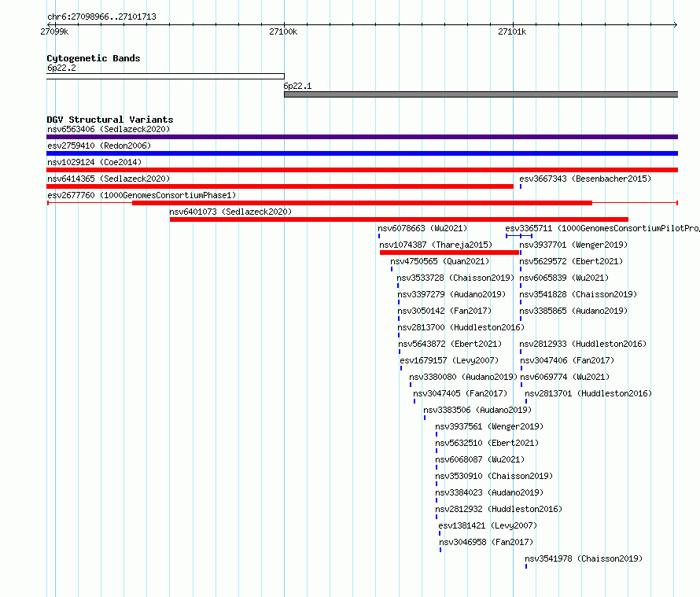Open esv2677760 (1000GenomesConsortiumPhase1) entry

pyautogui.click(x=142, y=195)
